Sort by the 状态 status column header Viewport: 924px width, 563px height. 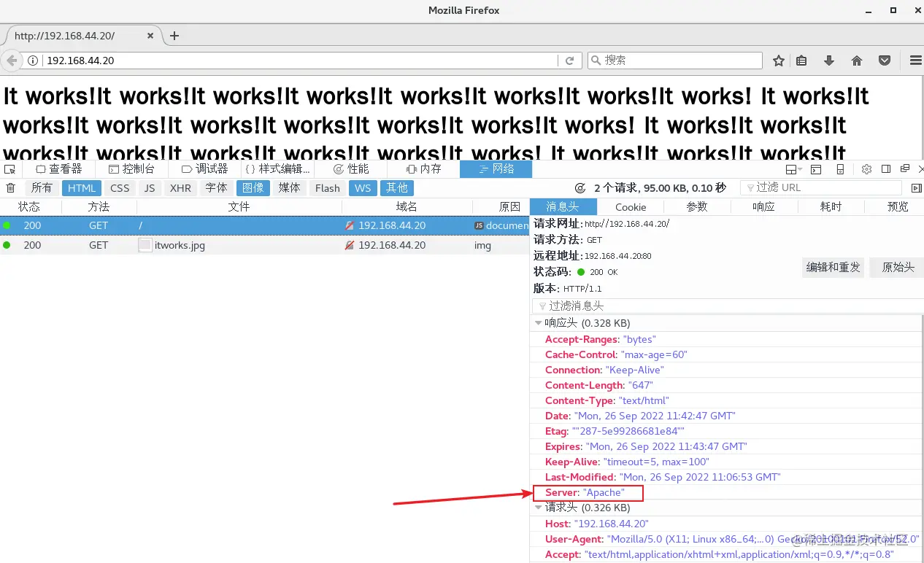click(29, 207)
